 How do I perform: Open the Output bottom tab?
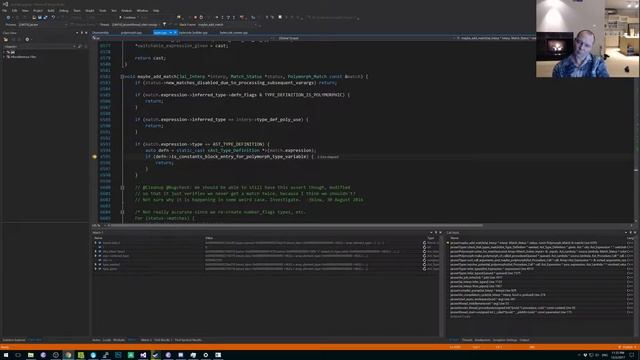click(x=524, y=340)
